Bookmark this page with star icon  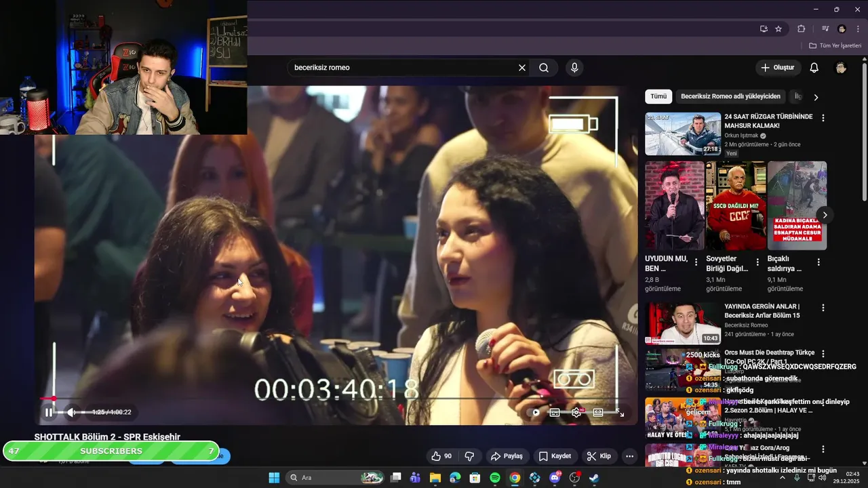[778, 28]
